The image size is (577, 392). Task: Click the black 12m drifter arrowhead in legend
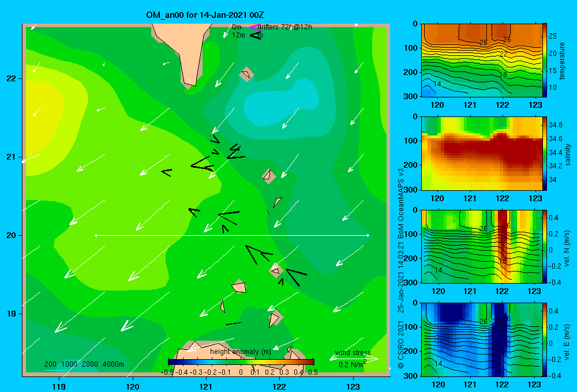pyautogui.click(x=256, y=35)
